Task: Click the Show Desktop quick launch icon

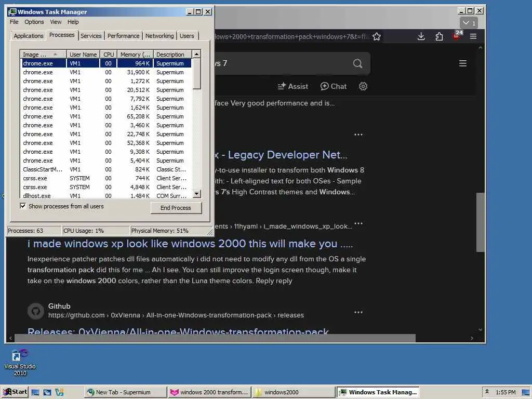Action: click(35, 392)
